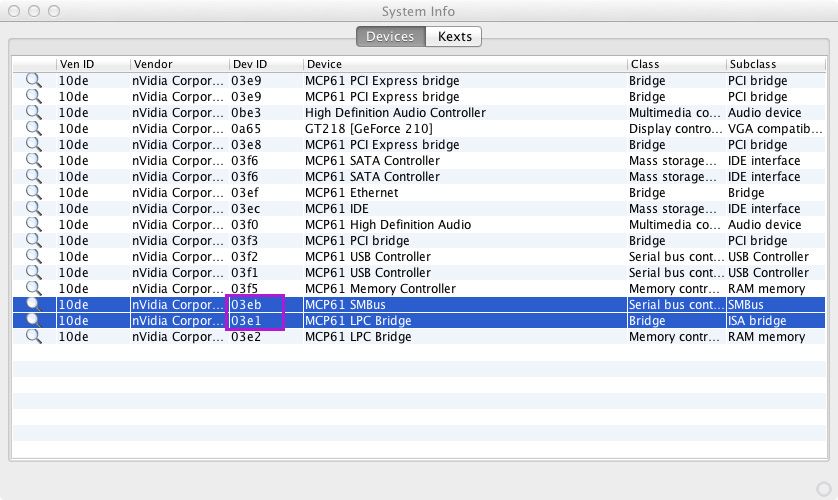Click the Dev ID cell 03e1

tap(246, 321)
